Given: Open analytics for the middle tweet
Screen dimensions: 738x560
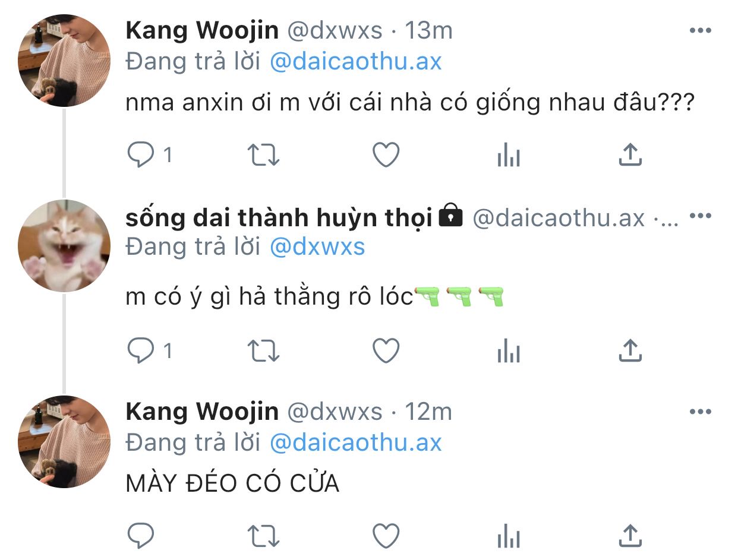Looking at the screenshot, I should click(508, 352).
